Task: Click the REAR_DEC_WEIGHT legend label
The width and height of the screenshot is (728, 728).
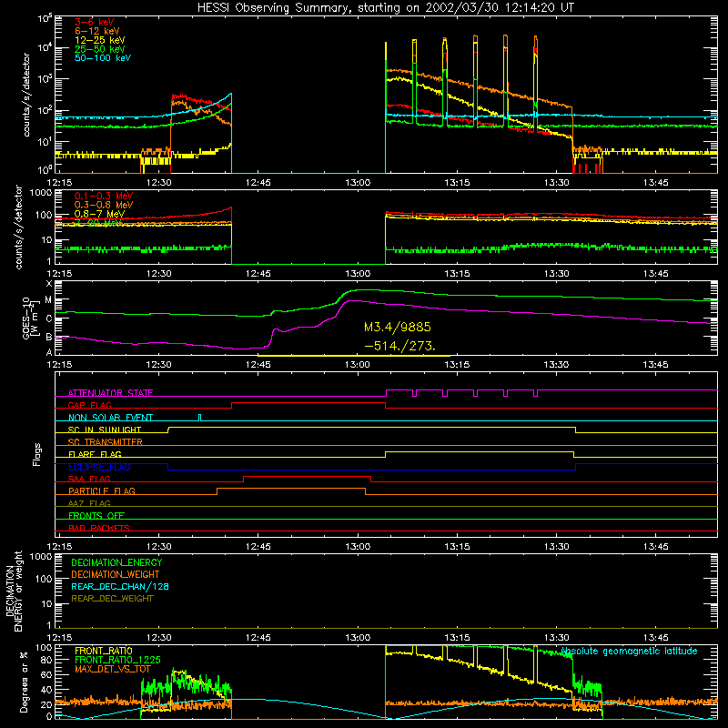Action: [x=112, y=599]
